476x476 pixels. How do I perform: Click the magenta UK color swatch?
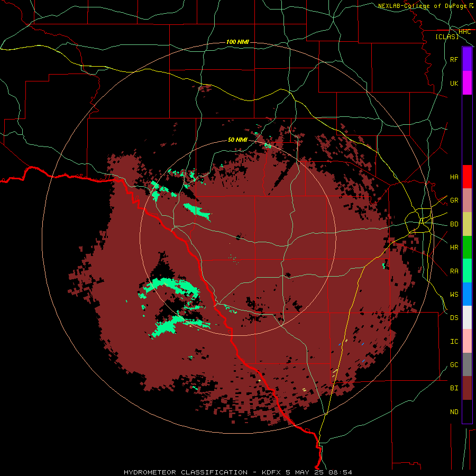[467, 83]
